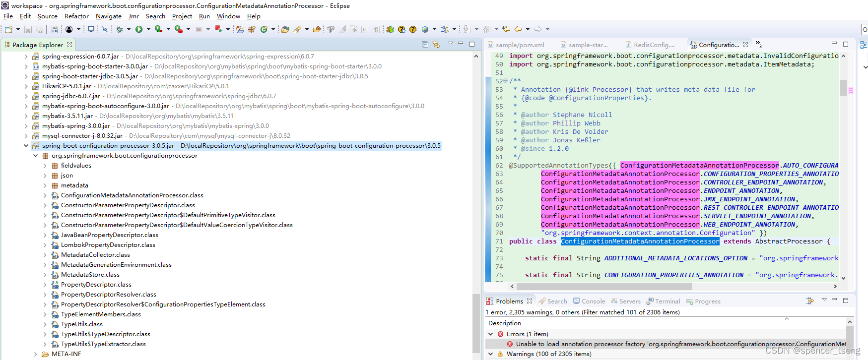The height and width of the screenshot is (360, 868).
Task: Collapse the Errors (1 item) group
Action: 491,334
